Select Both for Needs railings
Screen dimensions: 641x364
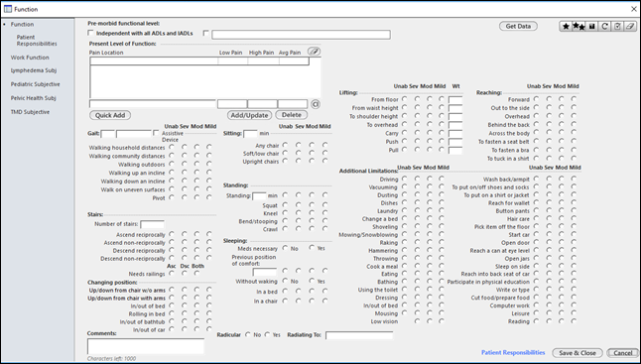197,273
